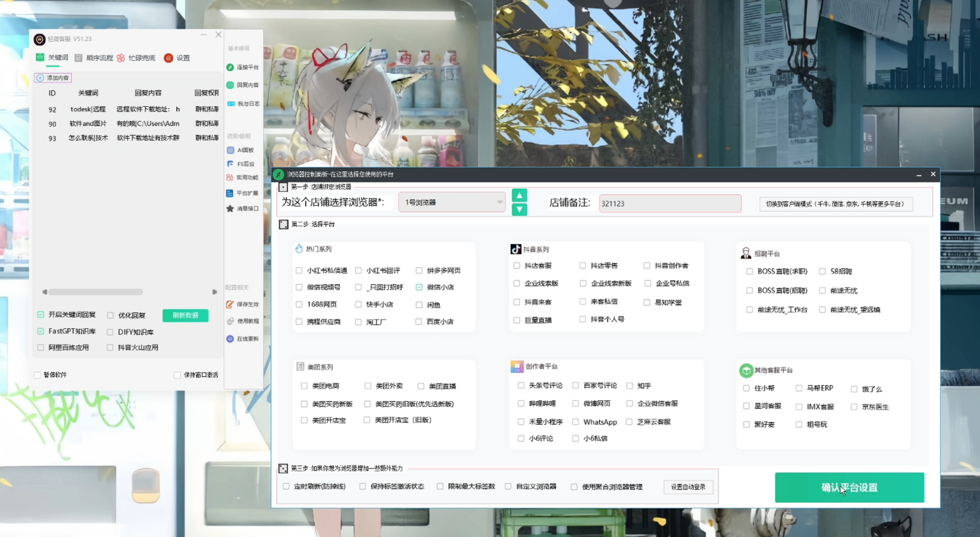Click the 刷新数据 button
Screen dimensions: 980x537
point(185,315)
